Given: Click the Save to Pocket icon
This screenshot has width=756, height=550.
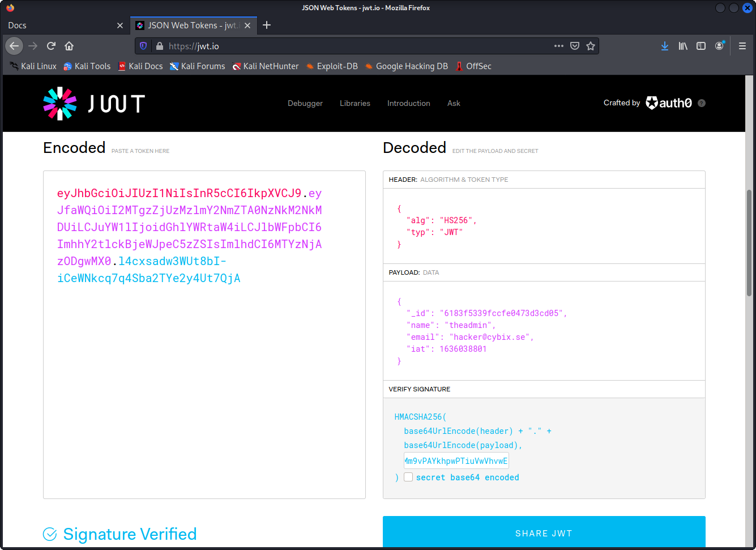Looking at the screenshot, I should click(x=575, y=46).
